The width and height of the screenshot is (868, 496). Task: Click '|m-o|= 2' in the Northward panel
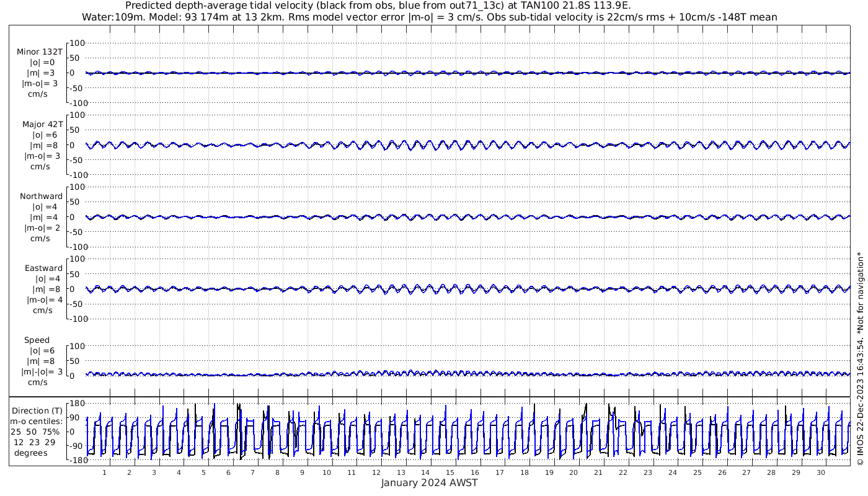pyautogui.click(x=41, y=228)
